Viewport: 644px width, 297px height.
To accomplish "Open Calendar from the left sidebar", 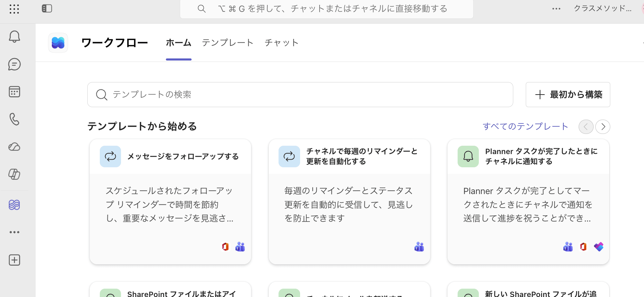I will coord(14,92).
